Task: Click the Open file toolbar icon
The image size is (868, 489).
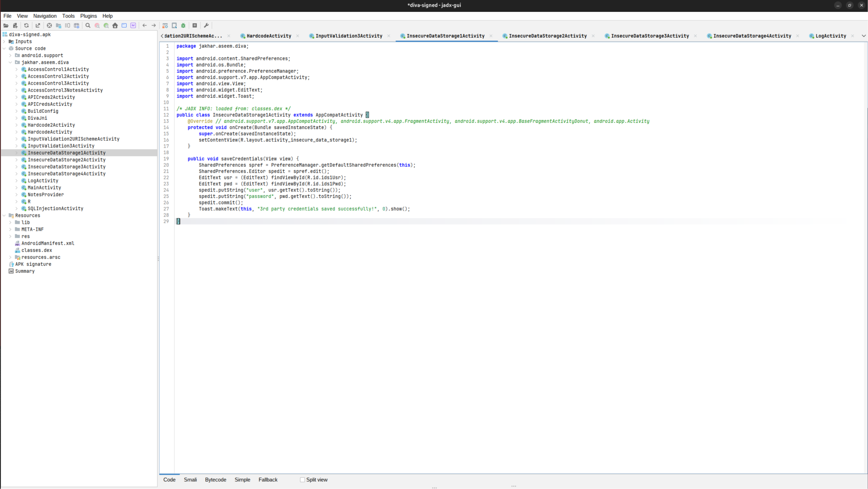Action: point(6,25)
